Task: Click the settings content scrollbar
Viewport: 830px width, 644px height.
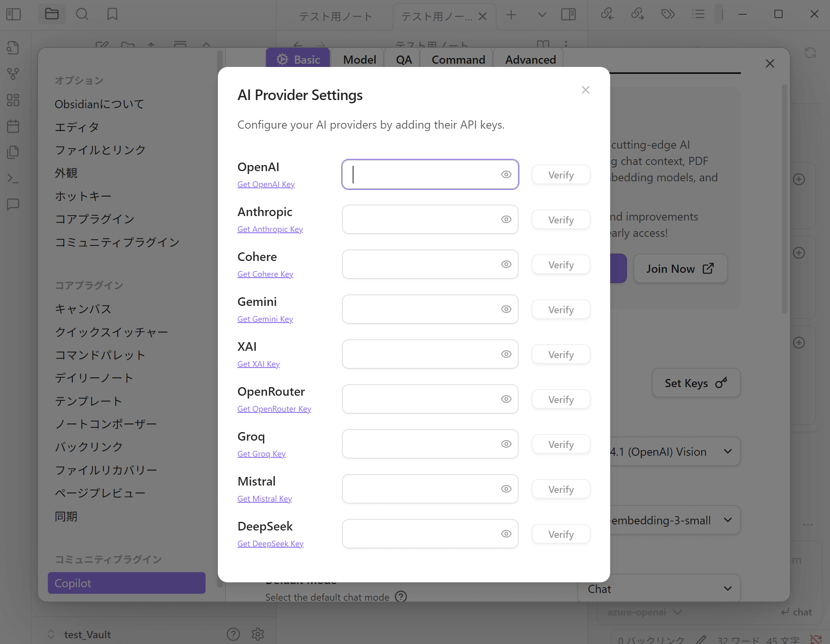Action: click(x=784, y=199)
